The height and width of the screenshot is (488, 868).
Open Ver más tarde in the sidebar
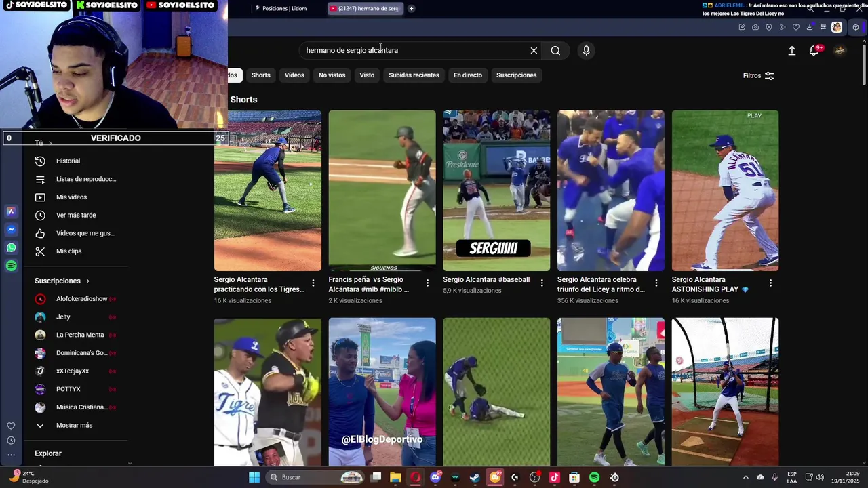click(x=75, y=215)
